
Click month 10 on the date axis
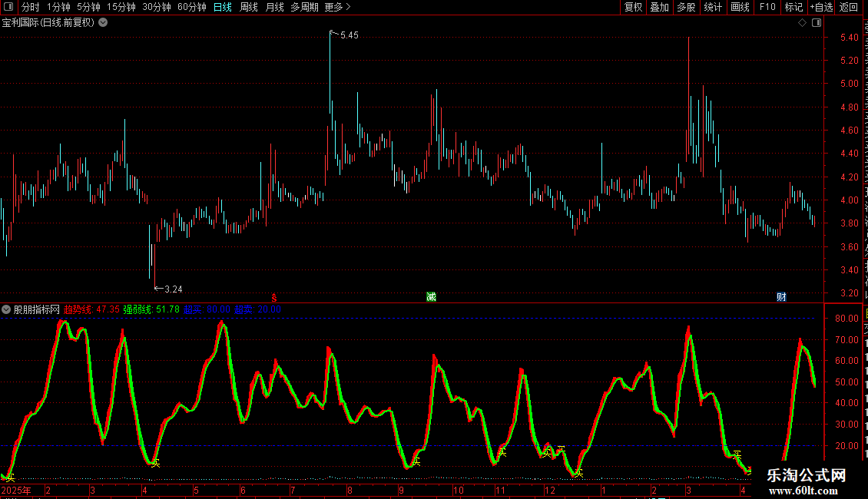(459, 491)
